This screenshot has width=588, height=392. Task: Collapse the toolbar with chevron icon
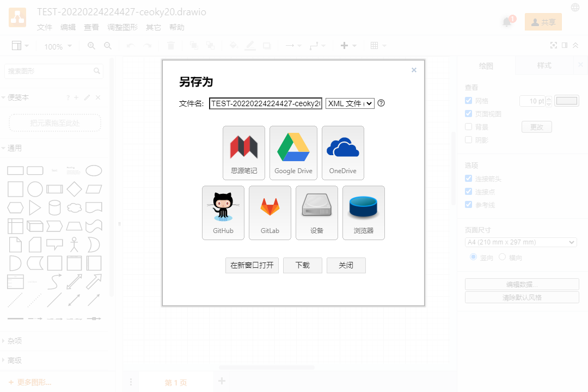point(575,45)
